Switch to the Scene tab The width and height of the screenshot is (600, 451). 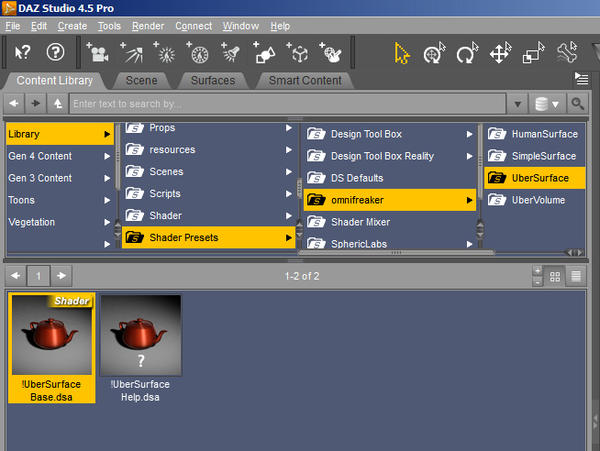tap(142, 81)
